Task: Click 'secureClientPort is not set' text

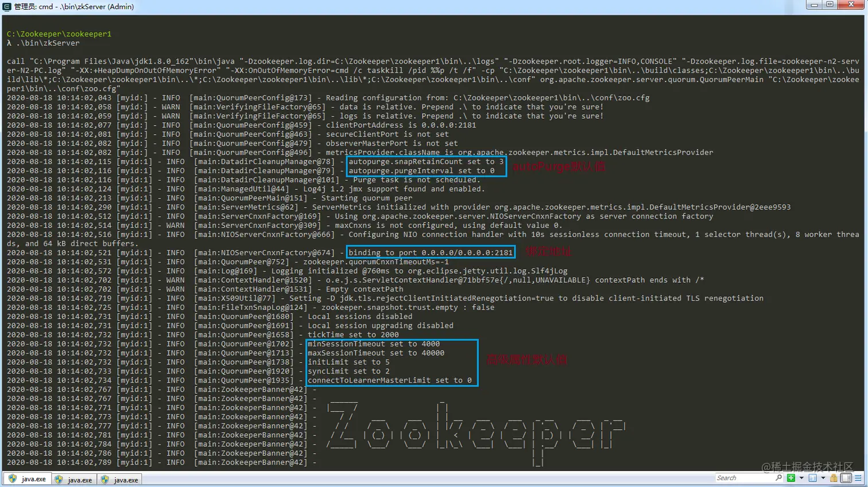Action: click(x=387, y=134)
